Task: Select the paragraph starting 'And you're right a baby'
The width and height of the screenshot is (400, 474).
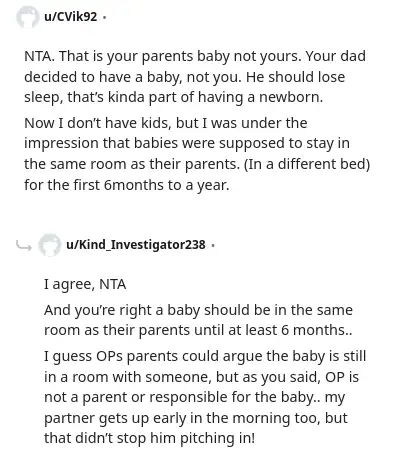Action: point(198,320)
